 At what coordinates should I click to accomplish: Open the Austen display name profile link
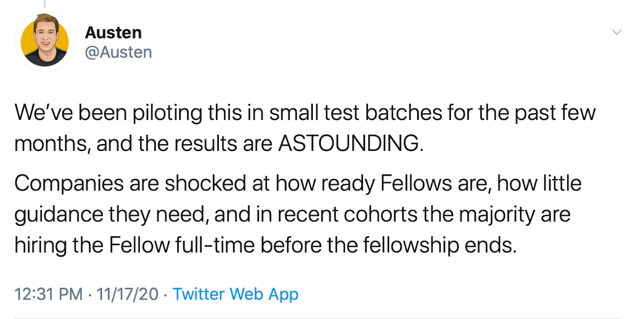coord(113,33)
